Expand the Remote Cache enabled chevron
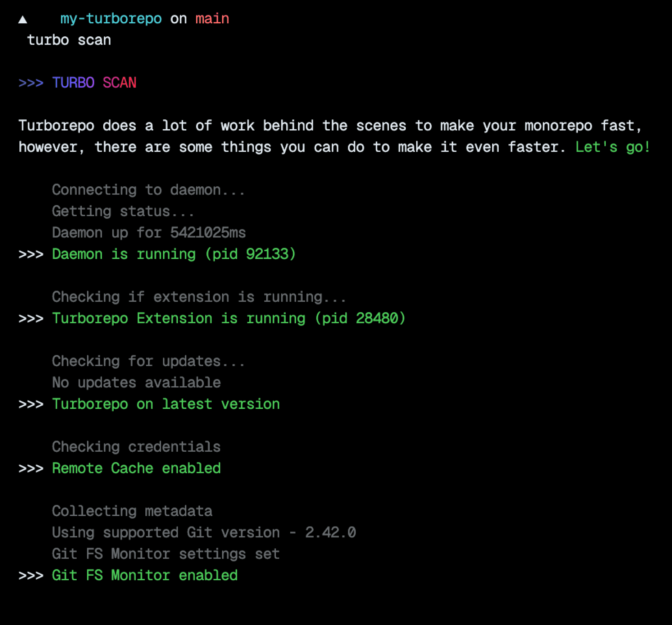The width and height of the screenshot is (672, 625). (31, 468)
